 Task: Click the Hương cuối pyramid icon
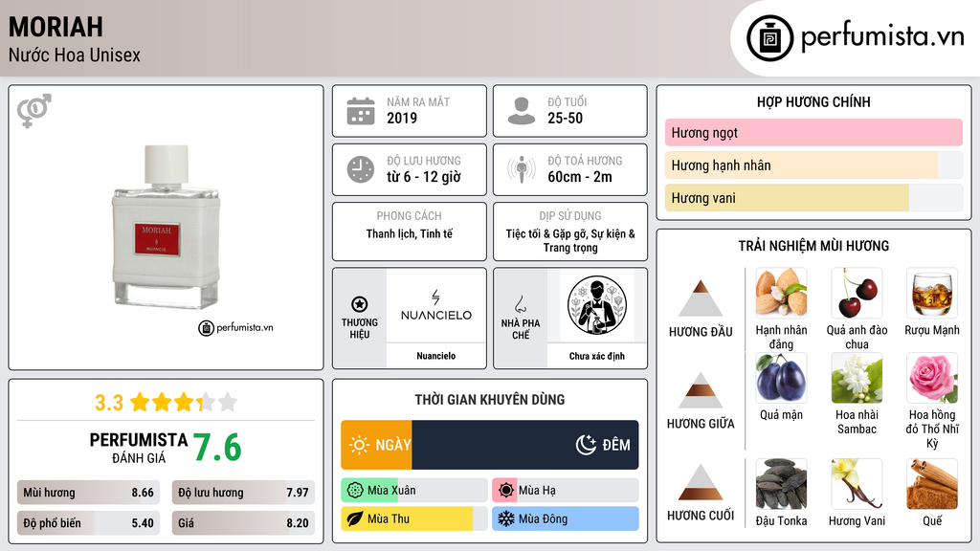point(701,482)
